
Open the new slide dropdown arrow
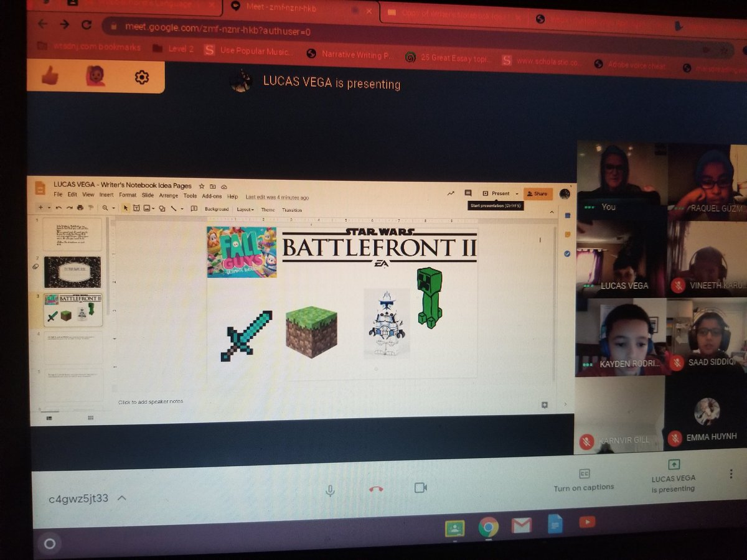tap(49, 208)
